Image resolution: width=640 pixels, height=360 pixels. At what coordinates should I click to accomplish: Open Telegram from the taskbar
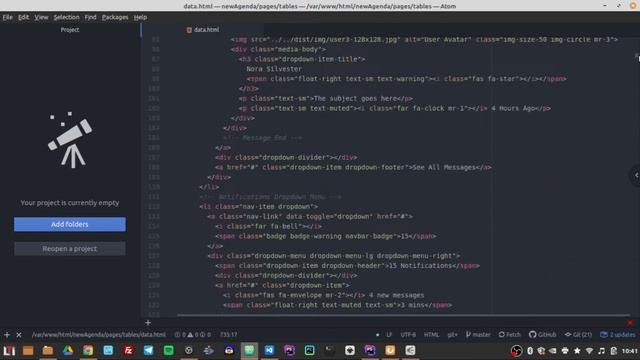coord(148,350)
